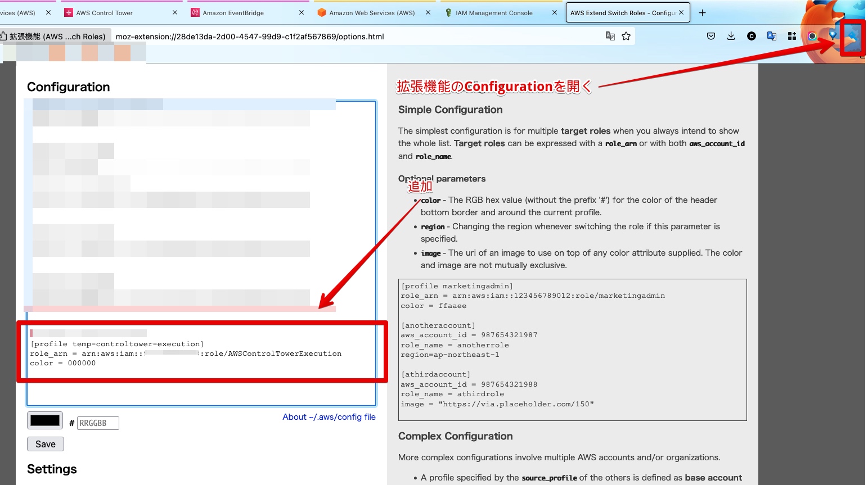This screenshot has height=485, width=868.
Task: Click the grid-with-plus extension icon
Action: click(x=791, y=35)
